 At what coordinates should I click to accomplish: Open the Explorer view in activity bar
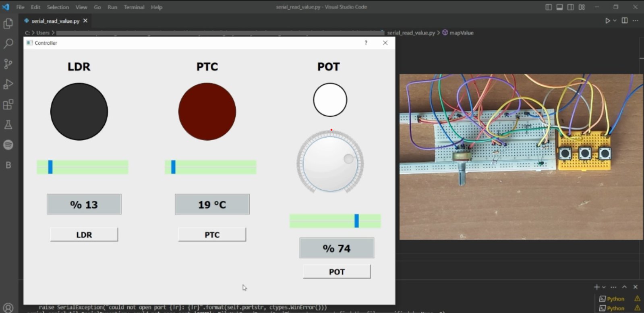8,23
